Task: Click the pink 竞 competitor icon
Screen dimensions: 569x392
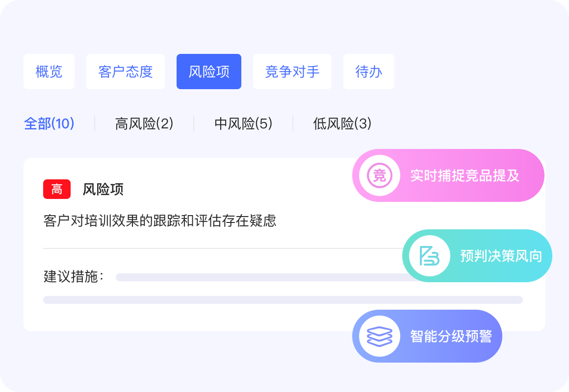Action: click(380, 175)
